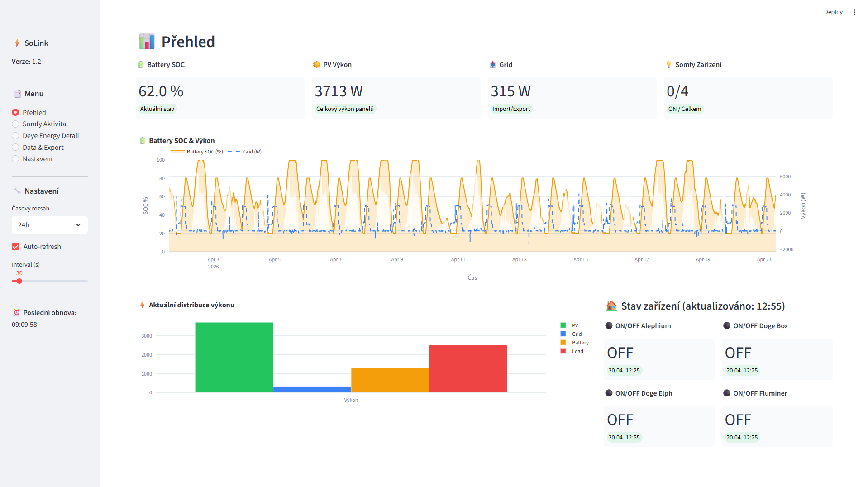Click the SoLink lightning bolt icon
The width and height of the screenshot is (868, 487).
coord(17,43)
